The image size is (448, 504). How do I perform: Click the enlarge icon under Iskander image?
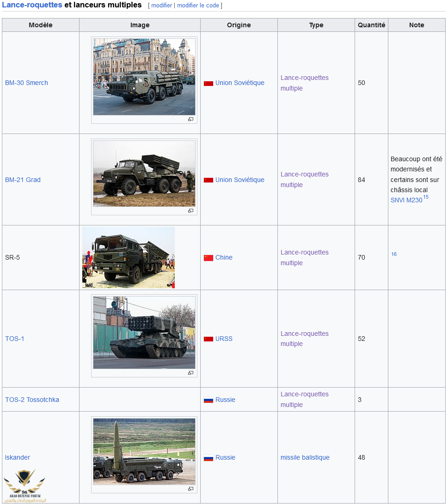pos(190,489)
